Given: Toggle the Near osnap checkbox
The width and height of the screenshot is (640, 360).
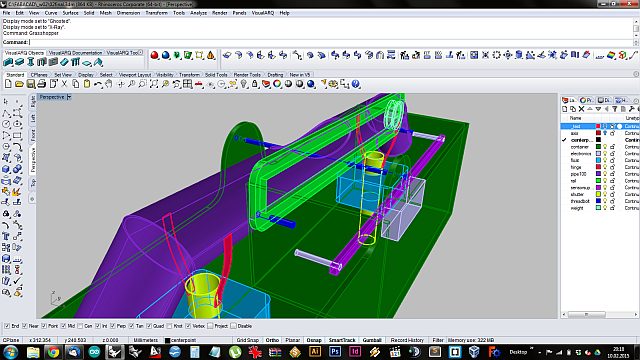Looking at the screenshot, I should (x=25, y=326).
